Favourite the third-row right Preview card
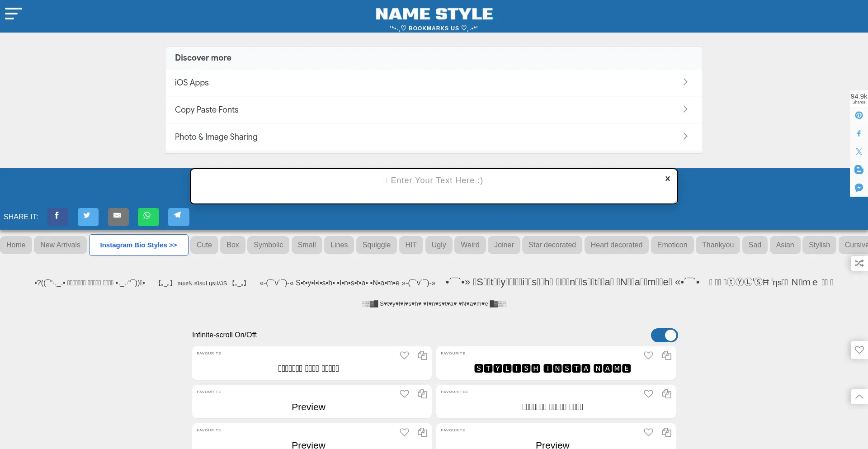The image size is (868, 449). [648, 432]
